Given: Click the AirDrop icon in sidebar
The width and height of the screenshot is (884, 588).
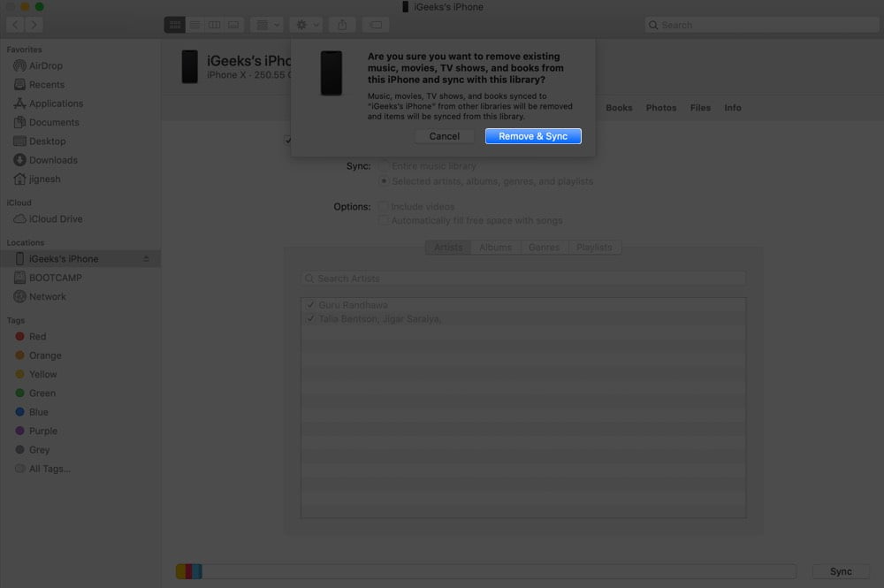Looking at the screenshot, I should pyautogui.click(x=19, y=65).
